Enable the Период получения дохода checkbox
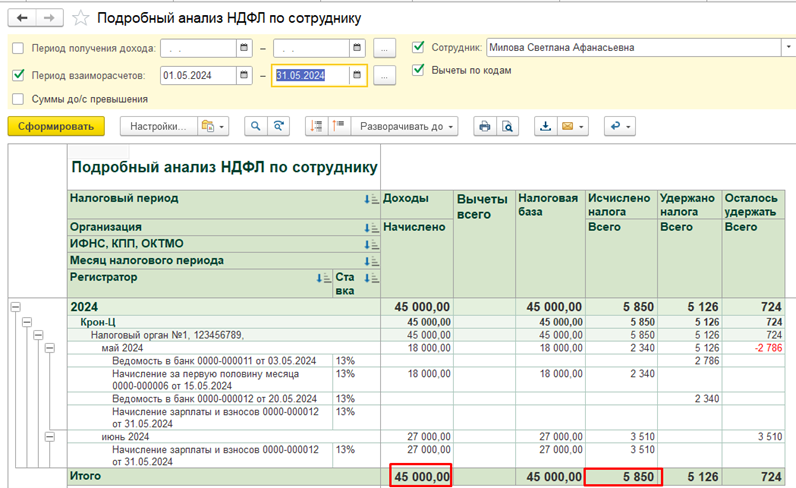 (18, 48)
